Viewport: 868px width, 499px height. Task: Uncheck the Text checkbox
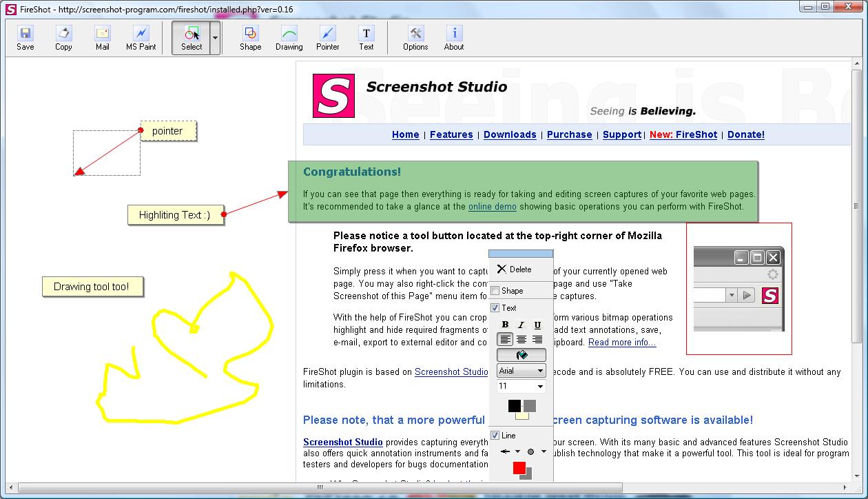[495, 308]
